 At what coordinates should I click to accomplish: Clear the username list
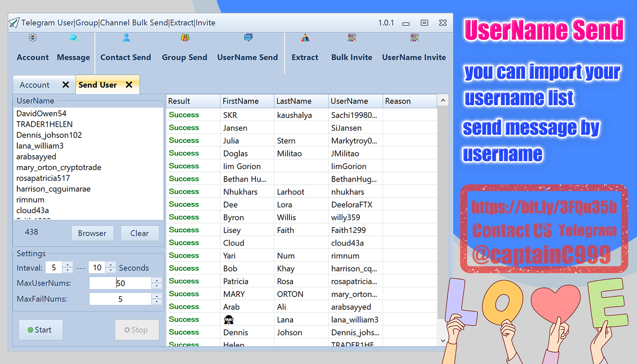139,233
